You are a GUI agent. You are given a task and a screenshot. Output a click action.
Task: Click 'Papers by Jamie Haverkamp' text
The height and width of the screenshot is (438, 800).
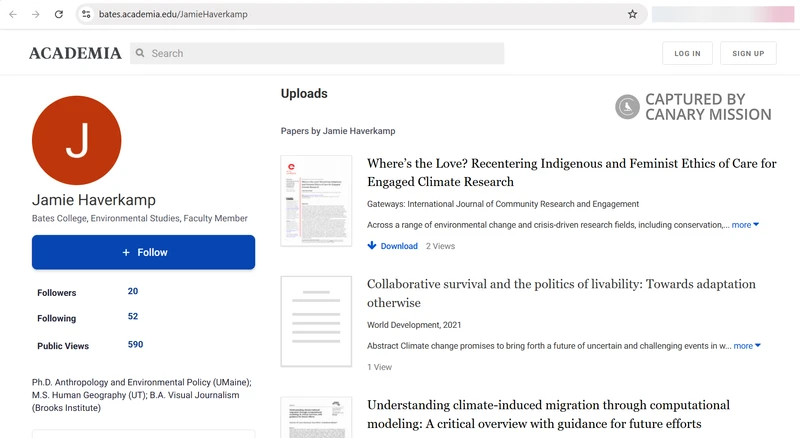338,131
